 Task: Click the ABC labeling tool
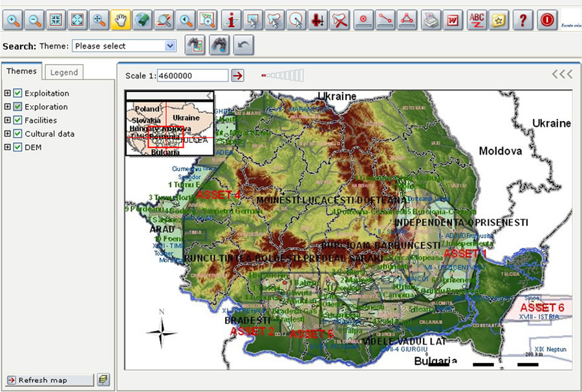click(x=477, y=19)
